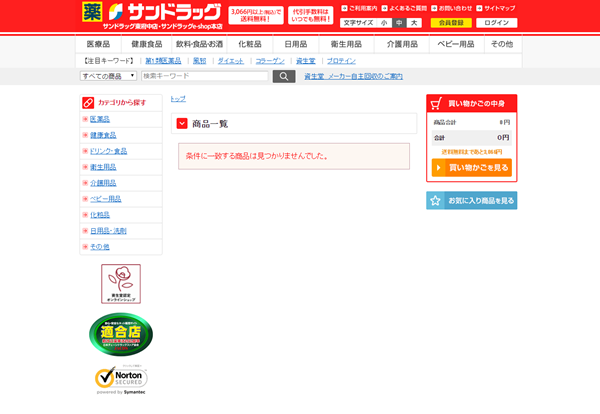Click the 合計 0円 row in cart
Screen dimensions: 600x414
(471, 138)
